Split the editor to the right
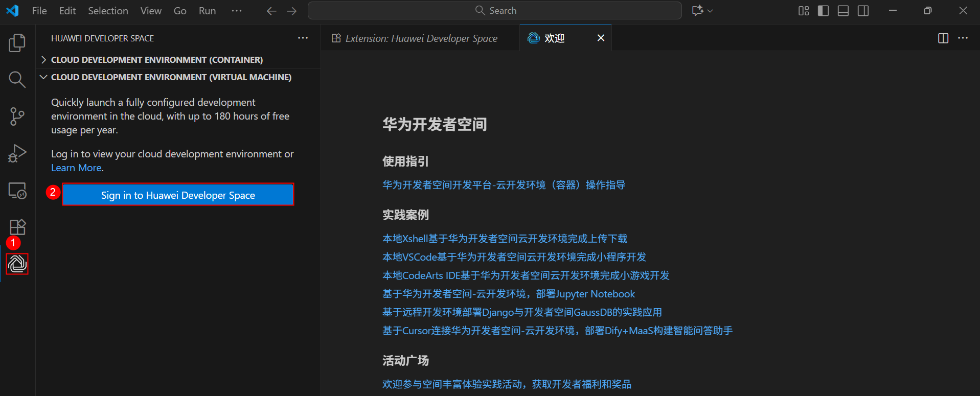The height and width of the screenshot is (396, 980). click(x=943, y=38)
